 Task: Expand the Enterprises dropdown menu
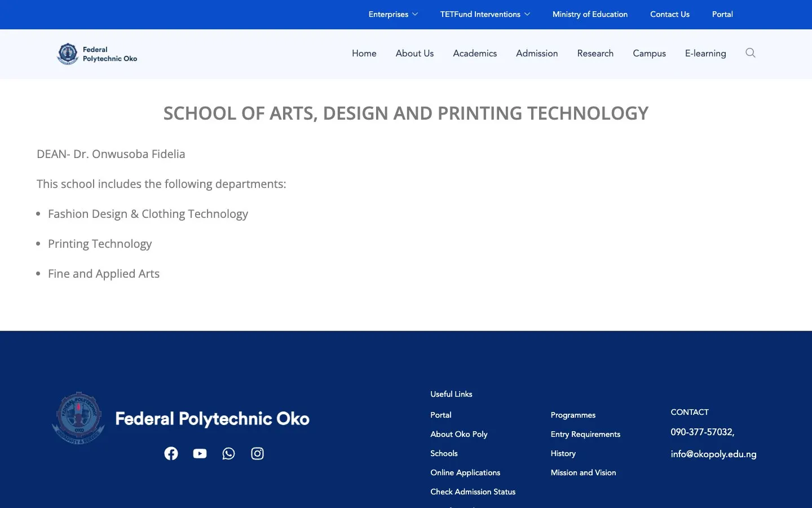coord(393,14)
